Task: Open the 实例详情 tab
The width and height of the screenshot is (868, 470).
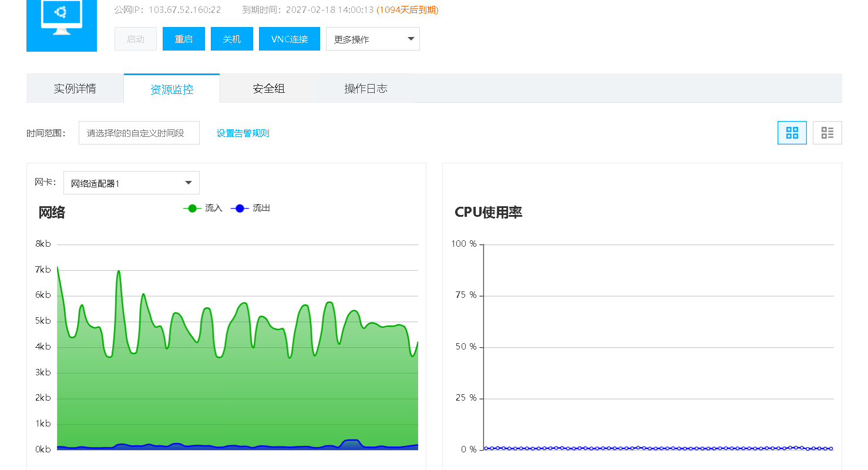Action: (75, 89)
